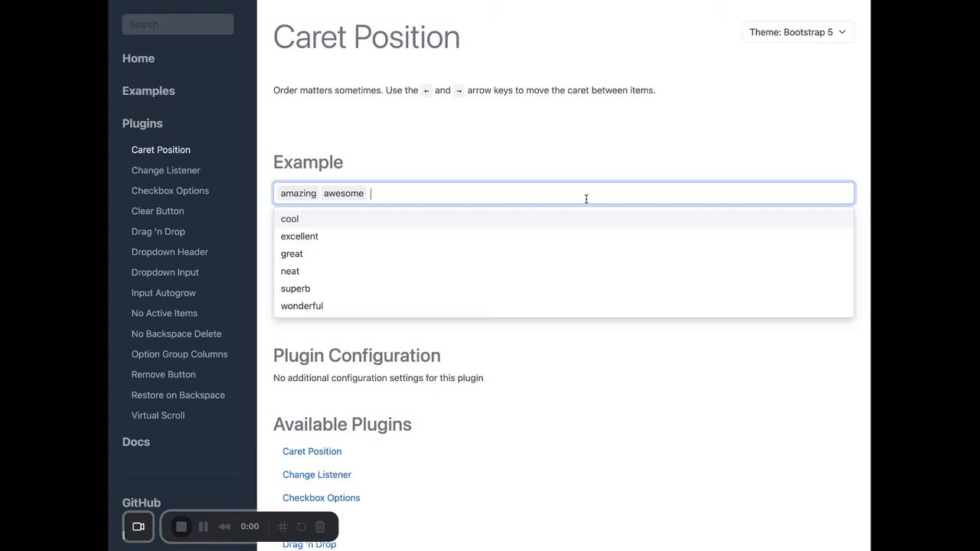The width and height of the screenshot is (980, 551).
Task: Select Dropdown Input in the sidebar
Action: [165, 272]
